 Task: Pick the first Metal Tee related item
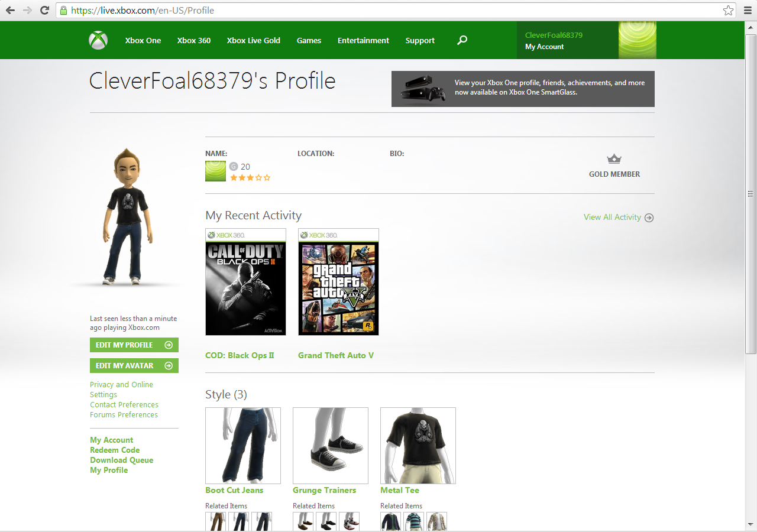[390, 521]
